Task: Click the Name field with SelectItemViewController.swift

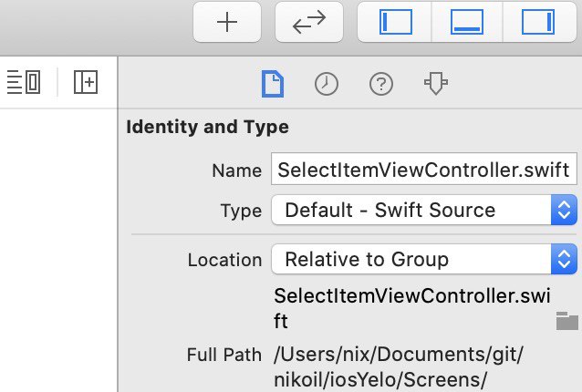Action: [424, 169]
